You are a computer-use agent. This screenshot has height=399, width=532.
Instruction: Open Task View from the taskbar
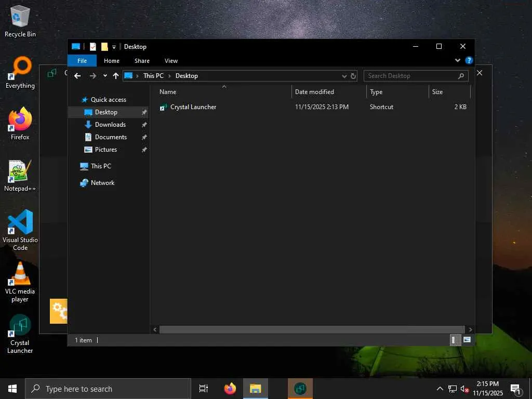click(204, 389)
